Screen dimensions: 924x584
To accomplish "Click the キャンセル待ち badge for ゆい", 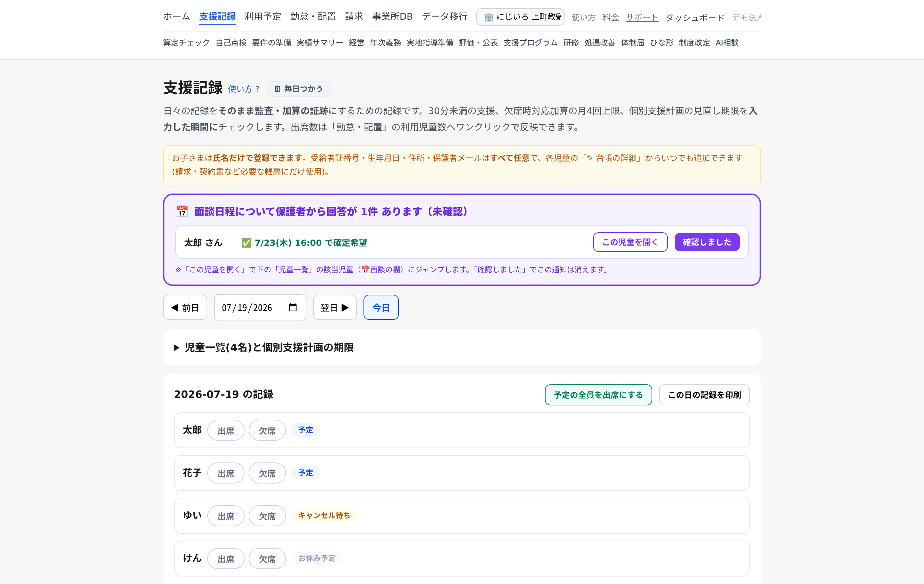I will click(324, 515).
